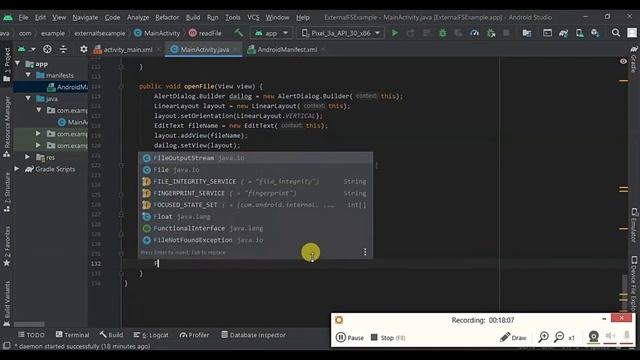Open the File menu
Image resolution: width=640 pixels, height=360 pixels.
click(x=23, y=18)
